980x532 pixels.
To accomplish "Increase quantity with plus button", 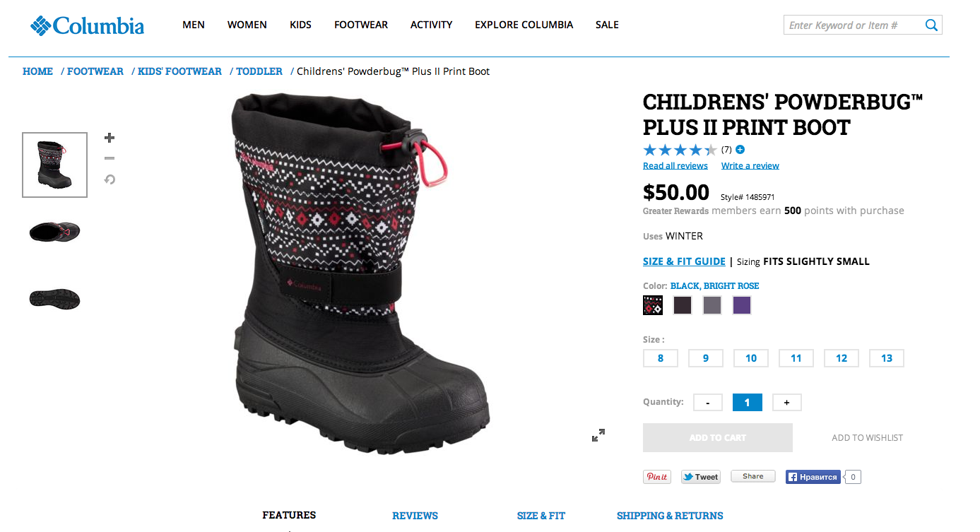I will (786, 403).
